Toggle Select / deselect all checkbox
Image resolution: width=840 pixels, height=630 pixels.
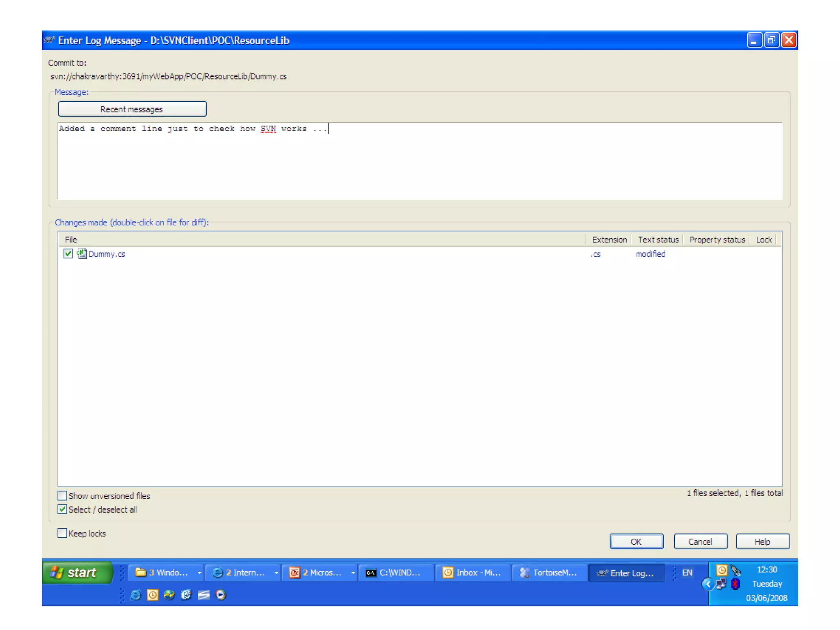[x=62, y=509]
